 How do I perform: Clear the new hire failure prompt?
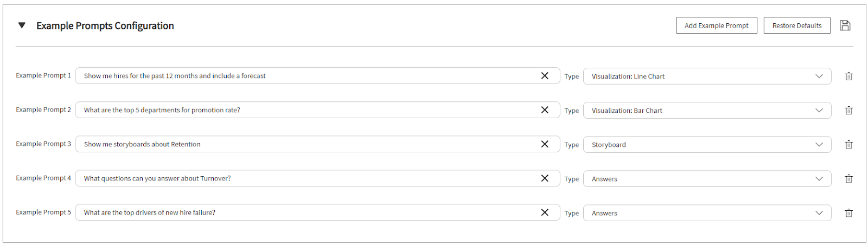coord(545,212)
